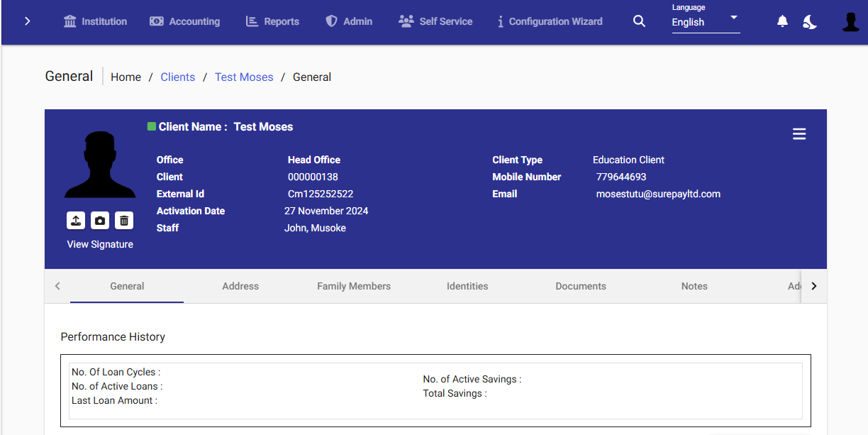Open the user profile avatar menu

850,22
